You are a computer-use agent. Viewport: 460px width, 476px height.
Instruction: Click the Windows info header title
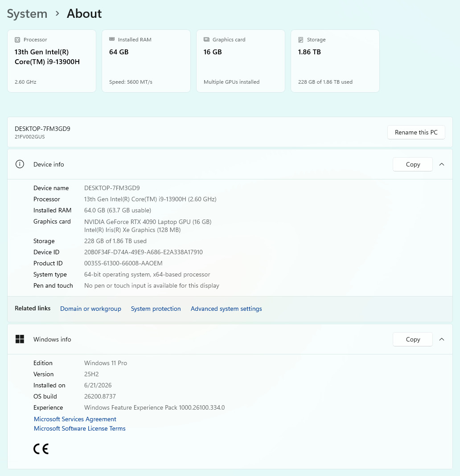(x=52, y=339)
